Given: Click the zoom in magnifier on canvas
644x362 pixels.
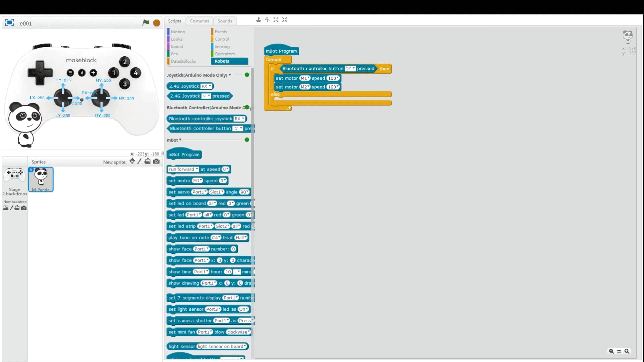Looking at the screenshot, I should (x=627, y=351).
